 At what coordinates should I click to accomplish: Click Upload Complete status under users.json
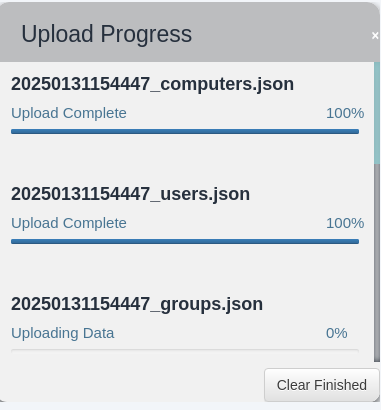coord(69,223)
